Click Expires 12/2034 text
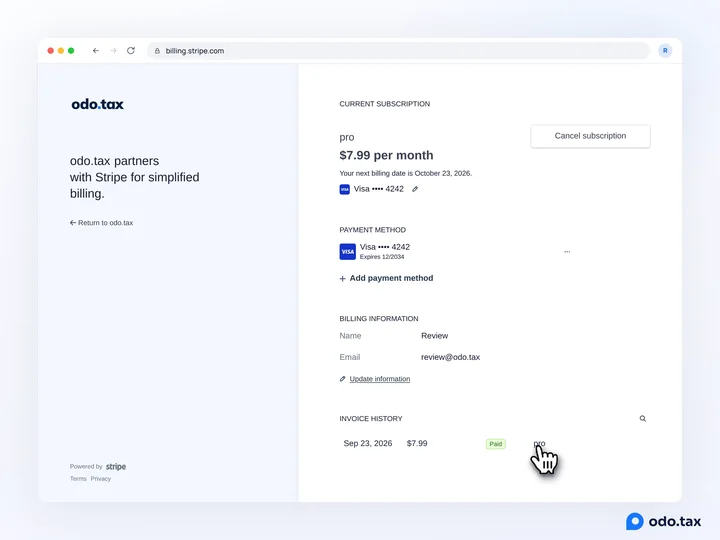720x540 pixels. pyautogui.click(x=382, y=257)
